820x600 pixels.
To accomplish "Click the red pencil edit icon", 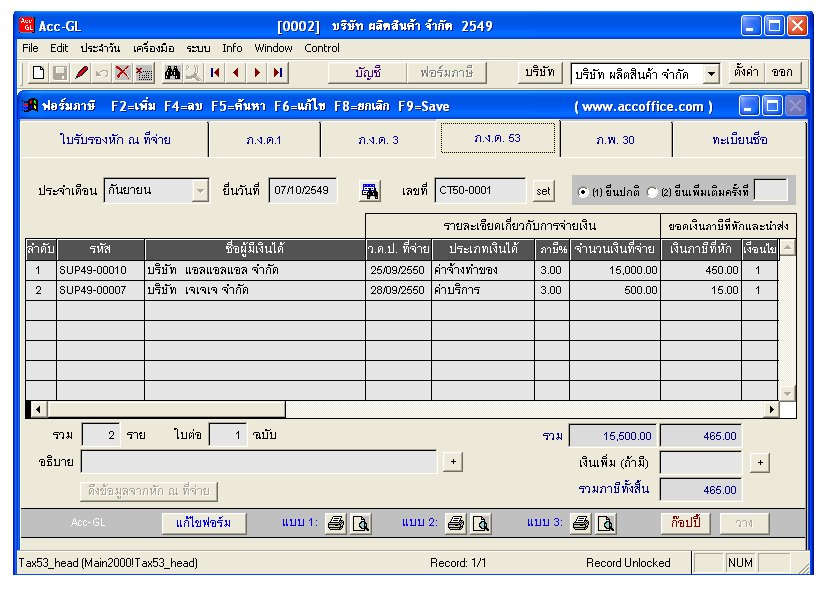I will pyautogui.click(x=81, y=73).
